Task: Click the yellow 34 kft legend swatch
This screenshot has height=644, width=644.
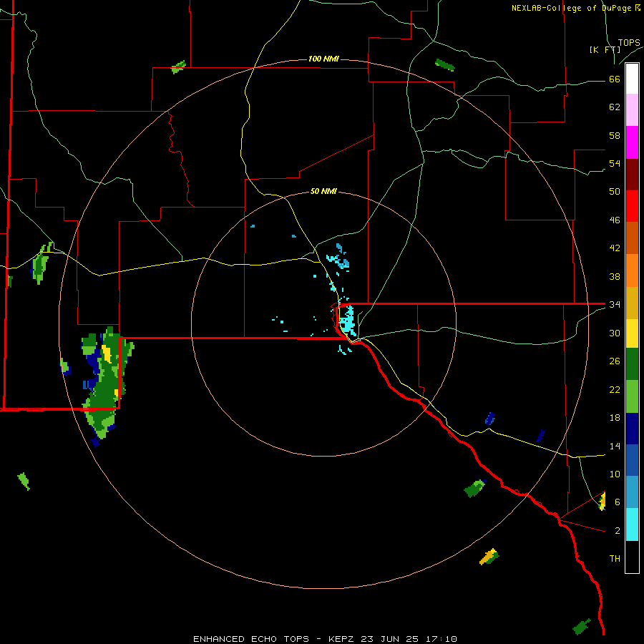Action: tap(632, 333)
